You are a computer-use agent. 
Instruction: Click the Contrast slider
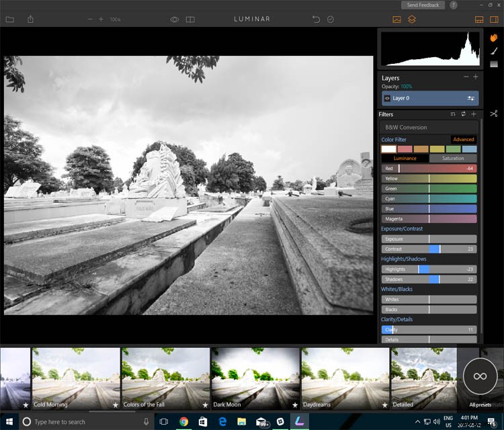tap(429, 249)
